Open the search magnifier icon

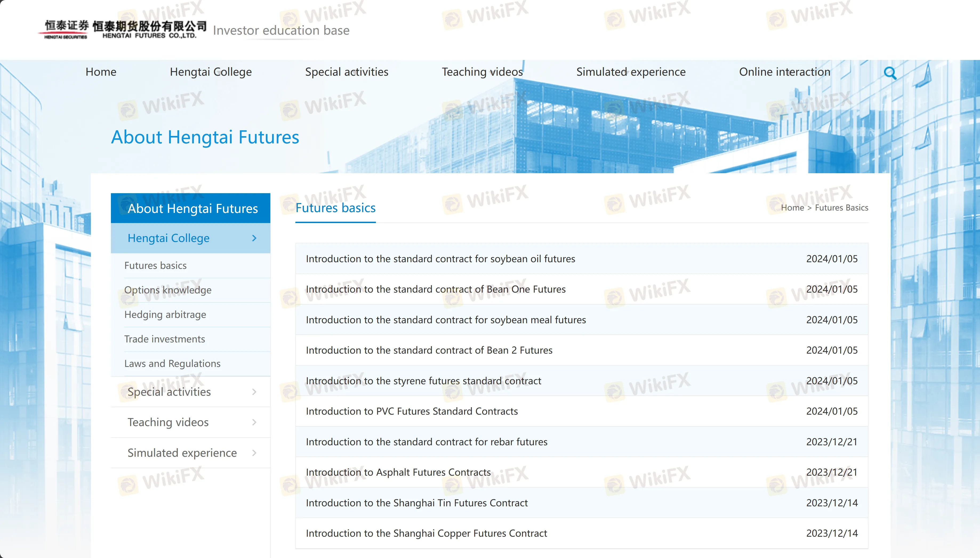pos(890,73)
